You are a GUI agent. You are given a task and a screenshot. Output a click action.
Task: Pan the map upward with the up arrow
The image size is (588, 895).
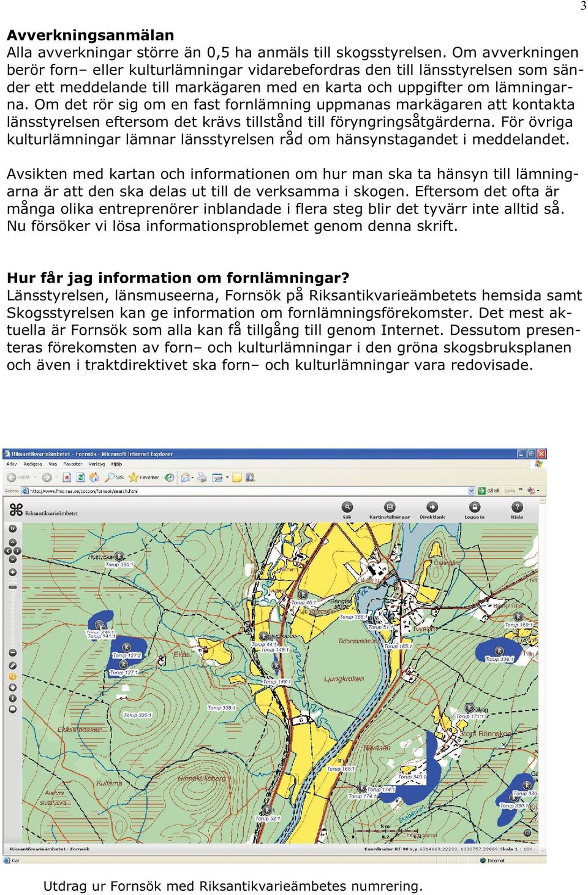click(12, 542)
